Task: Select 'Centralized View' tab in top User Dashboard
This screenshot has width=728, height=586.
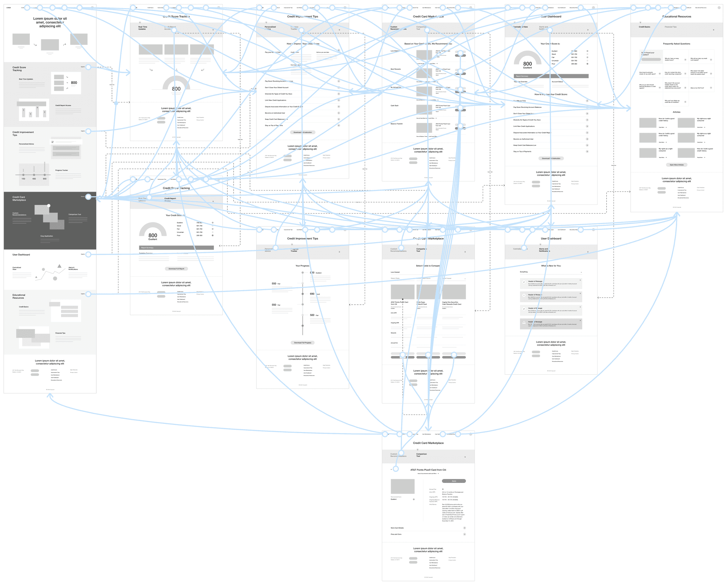Action: (520, 27)
